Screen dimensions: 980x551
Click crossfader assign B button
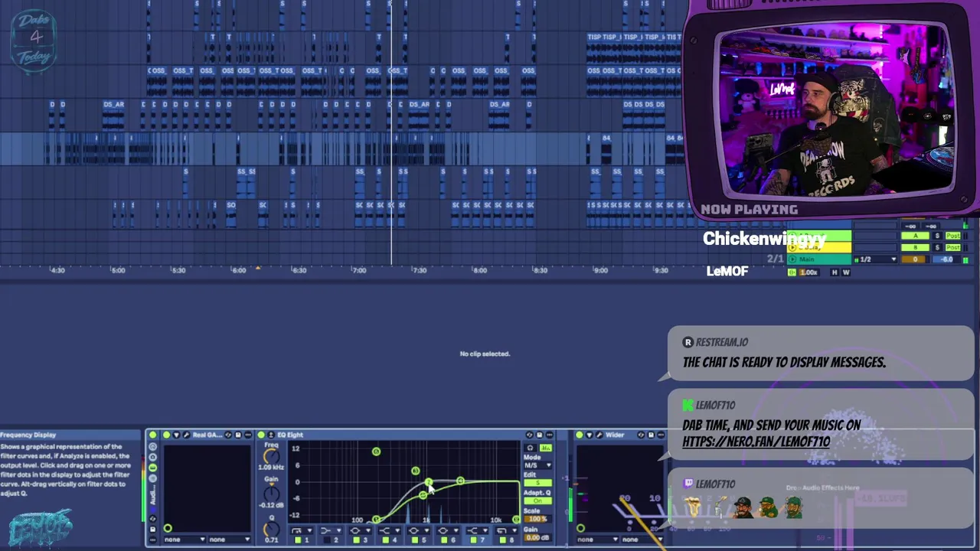[x=916, y=248]
